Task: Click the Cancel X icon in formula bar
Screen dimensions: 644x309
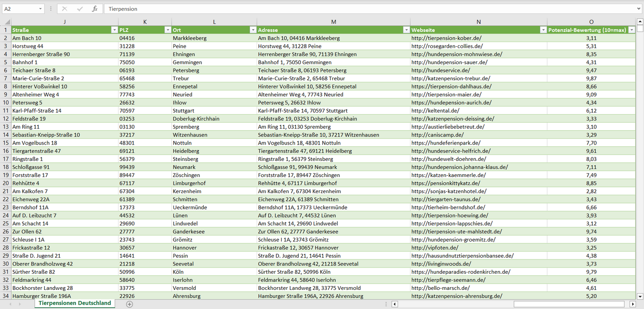Action: [x=65, y=9]
